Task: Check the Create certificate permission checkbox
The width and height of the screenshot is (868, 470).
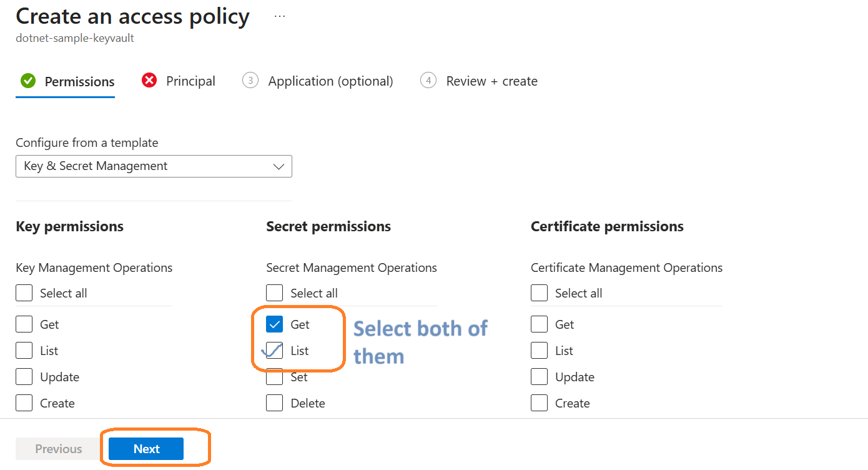Action: pos(540,403)
